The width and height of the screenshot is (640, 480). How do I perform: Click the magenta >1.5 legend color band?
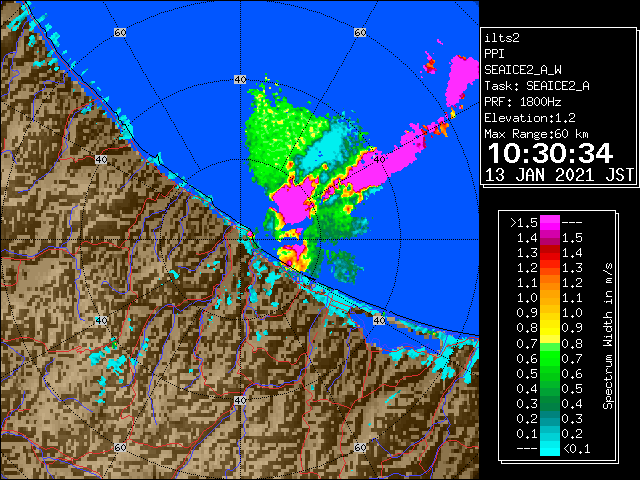coord(549,222)
